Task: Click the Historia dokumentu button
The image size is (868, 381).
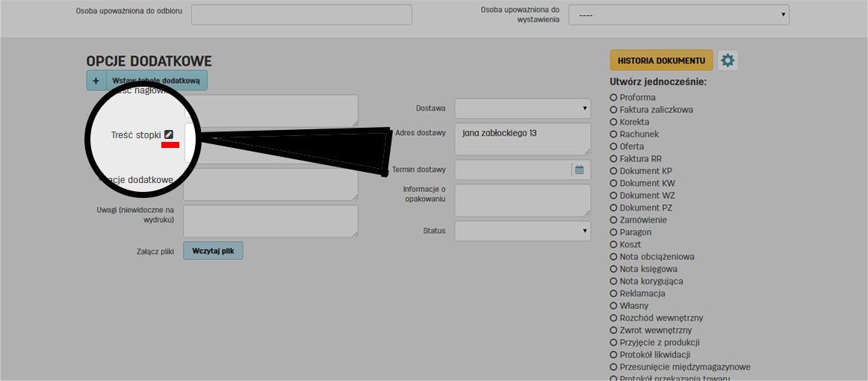Action: coord(661,61)
